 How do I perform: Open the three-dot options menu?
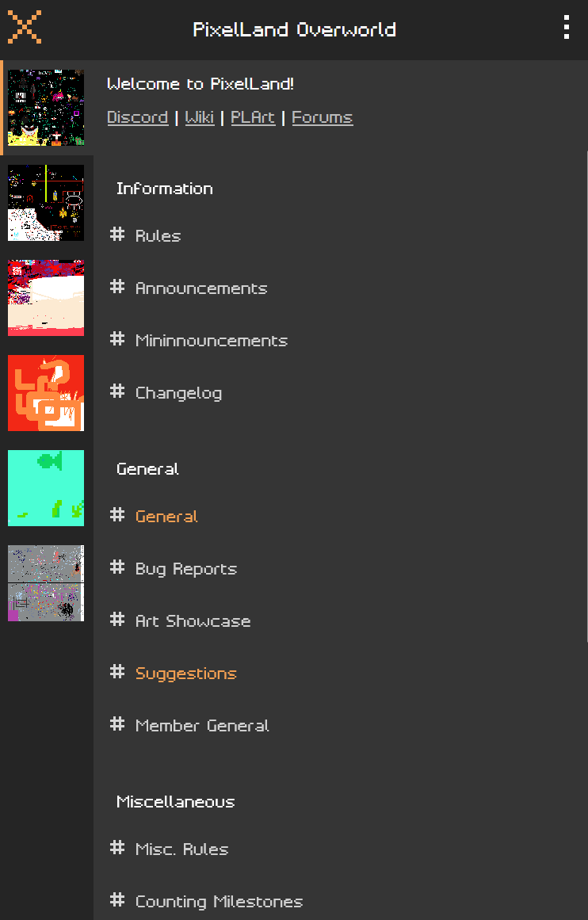(x=567, y=27)
